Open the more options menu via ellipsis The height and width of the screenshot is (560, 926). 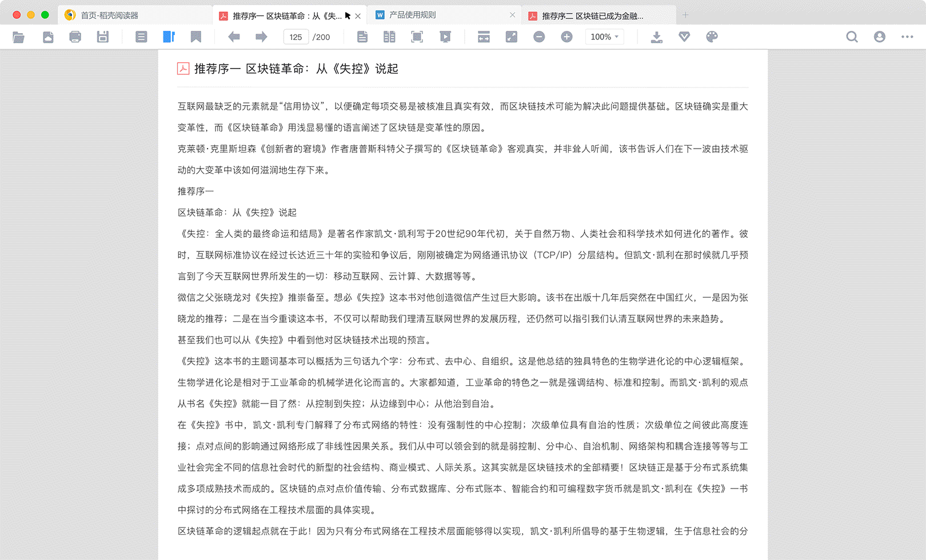pyautogui.click(x=907, y=37)
